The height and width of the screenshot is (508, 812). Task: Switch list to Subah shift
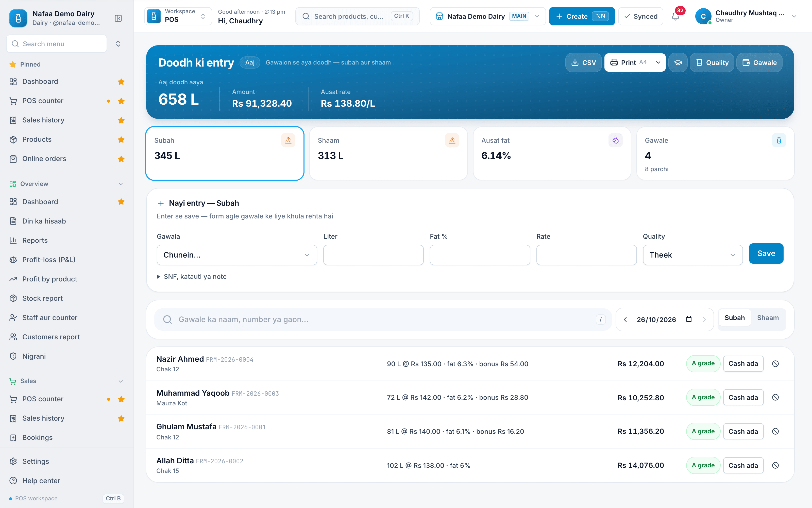735,318
